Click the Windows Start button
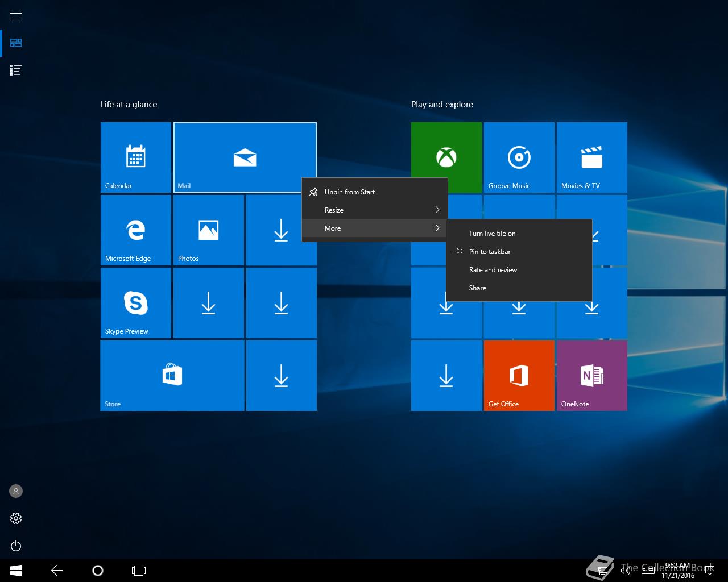The image size is (728, 582). tap(16, 571)
